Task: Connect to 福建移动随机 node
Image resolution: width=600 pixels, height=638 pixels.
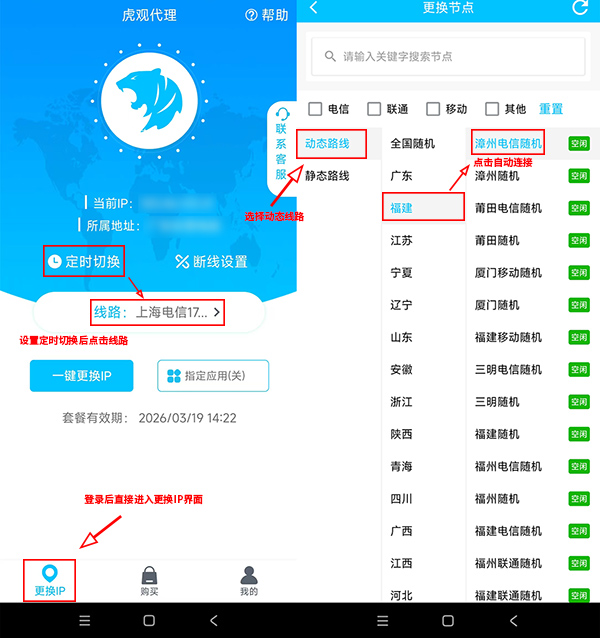Action: point(508,337)
